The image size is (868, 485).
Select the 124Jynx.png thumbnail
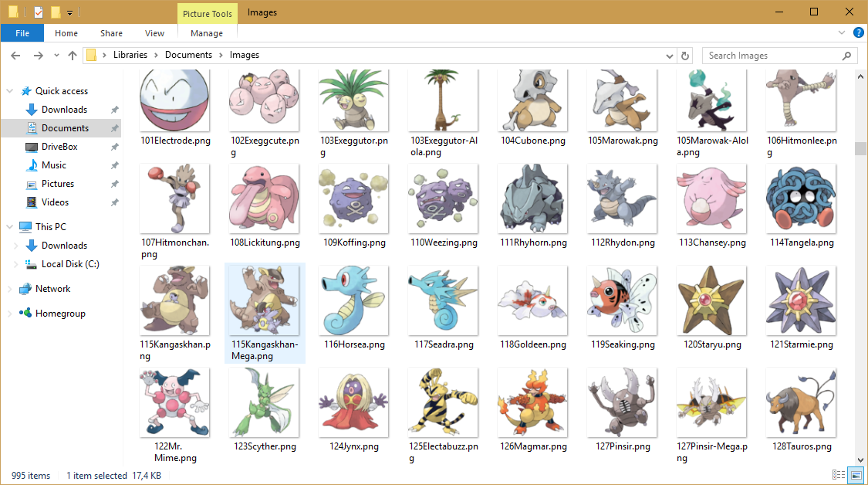tap(353, 402)
